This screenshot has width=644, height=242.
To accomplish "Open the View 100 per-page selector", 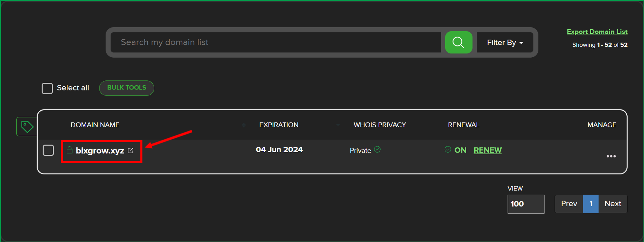I will [526, 204].
